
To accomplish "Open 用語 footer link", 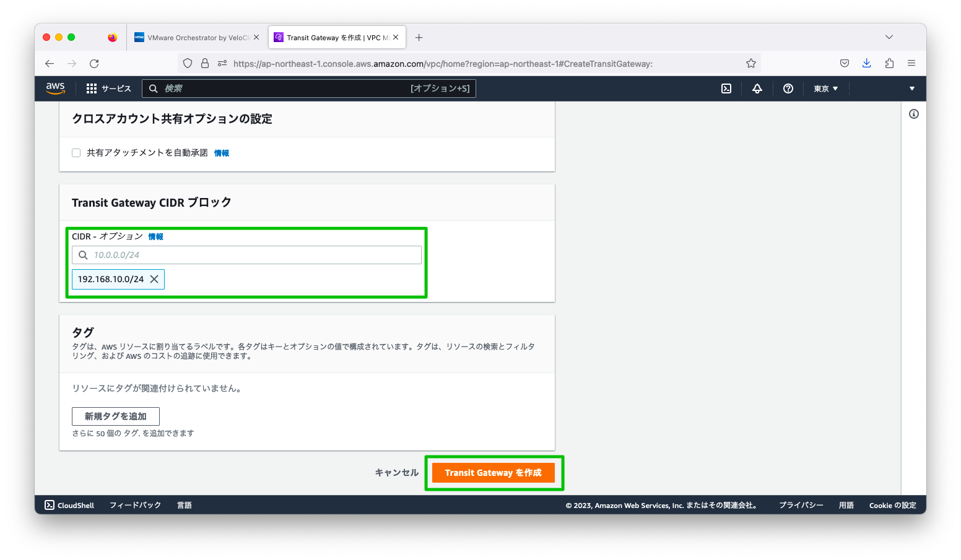I will point(846,505).
